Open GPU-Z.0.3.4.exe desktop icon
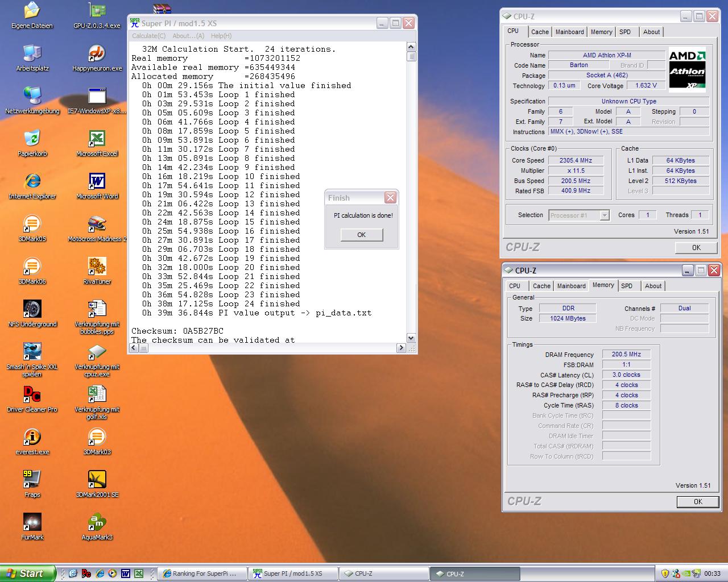This screenshot has height=582, width=728. point(97,15)
